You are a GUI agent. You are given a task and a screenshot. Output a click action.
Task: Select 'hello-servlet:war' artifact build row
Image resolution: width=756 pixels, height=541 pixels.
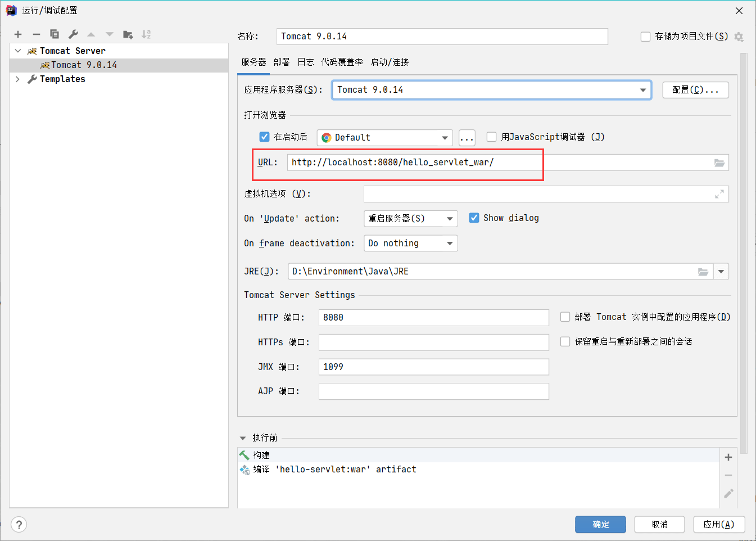479,470
